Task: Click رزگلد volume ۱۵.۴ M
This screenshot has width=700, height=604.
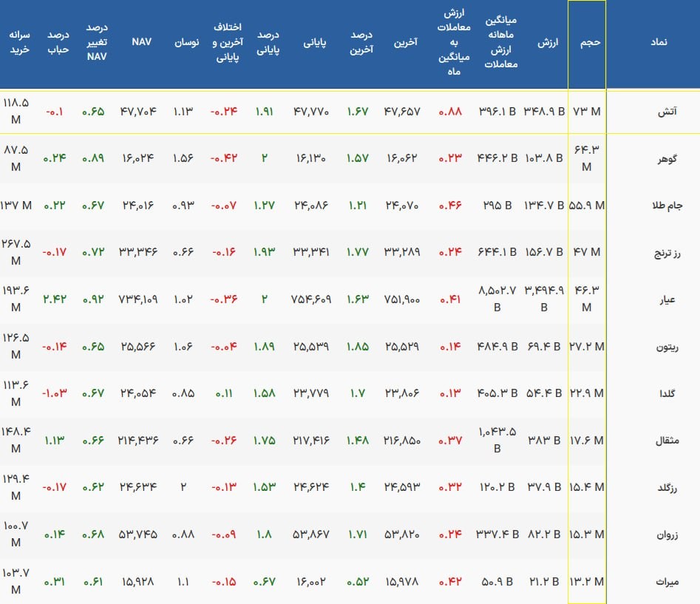Action: pos(587,487)
